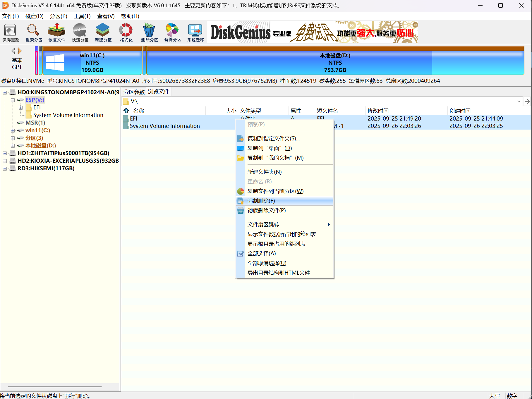Click the Save Changes (保存更改) toolbar icon
This screenshot has width=532, height=399.
click(x=11, y=32)
